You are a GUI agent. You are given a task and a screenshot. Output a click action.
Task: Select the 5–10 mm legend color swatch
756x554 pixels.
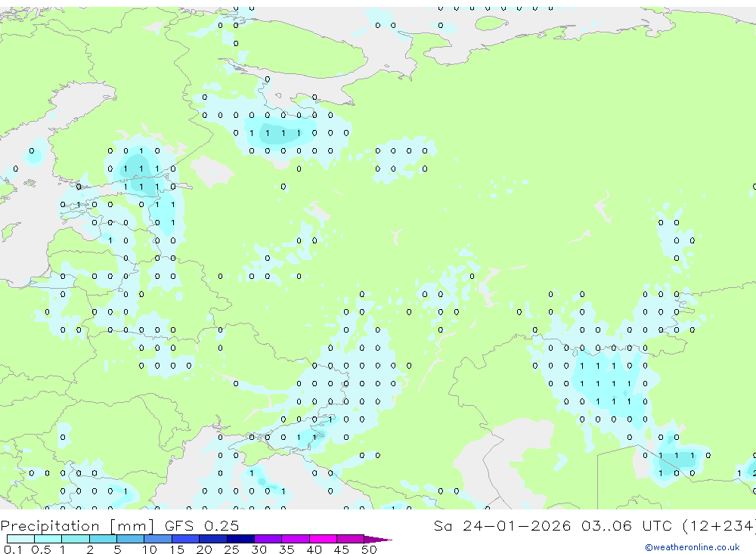(x=131, y=539)
